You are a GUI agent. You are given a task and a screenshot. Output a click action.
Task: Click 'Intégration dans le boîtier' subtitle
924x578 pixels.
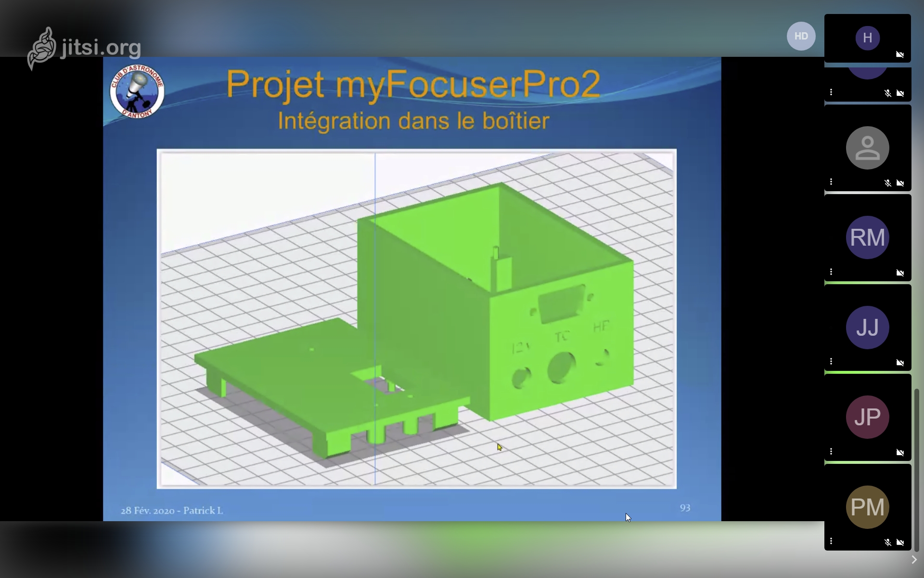[x=413, y=121]
